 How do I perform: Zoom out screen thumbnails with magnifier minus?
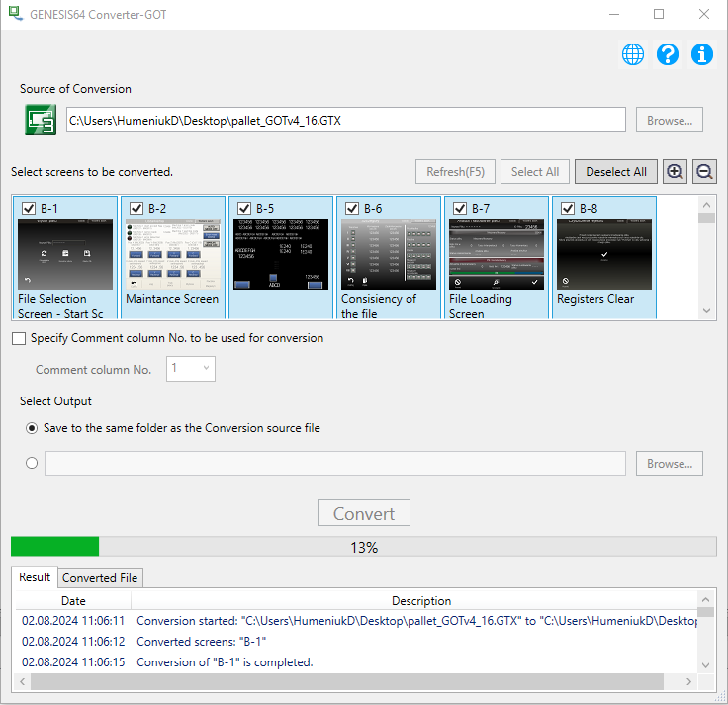click(x=704, y=172)
